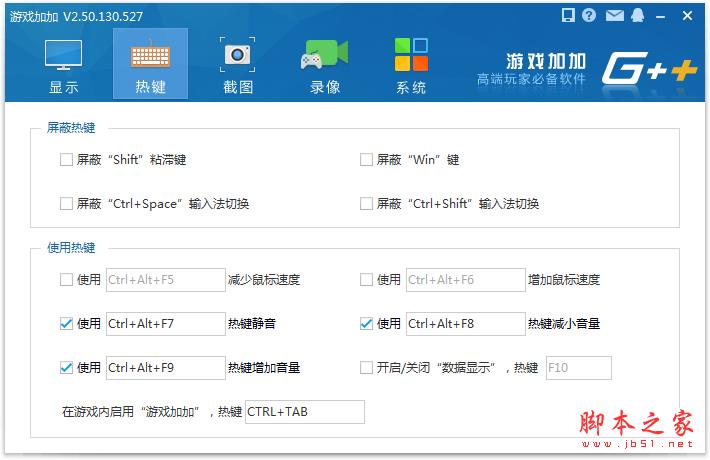Click the Ctrl+Alt+F6 hotkey field

click(465, 280)
